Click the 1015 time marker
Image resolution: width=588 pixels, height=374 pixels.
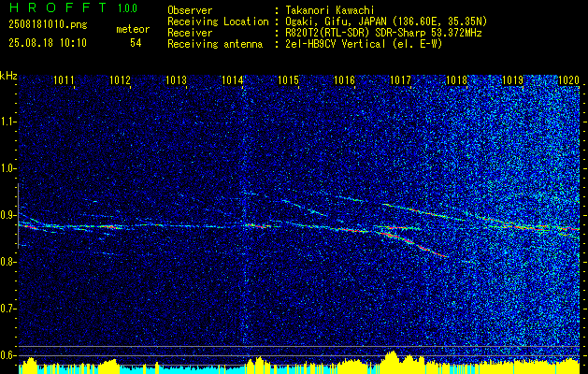tap(288, 79)
